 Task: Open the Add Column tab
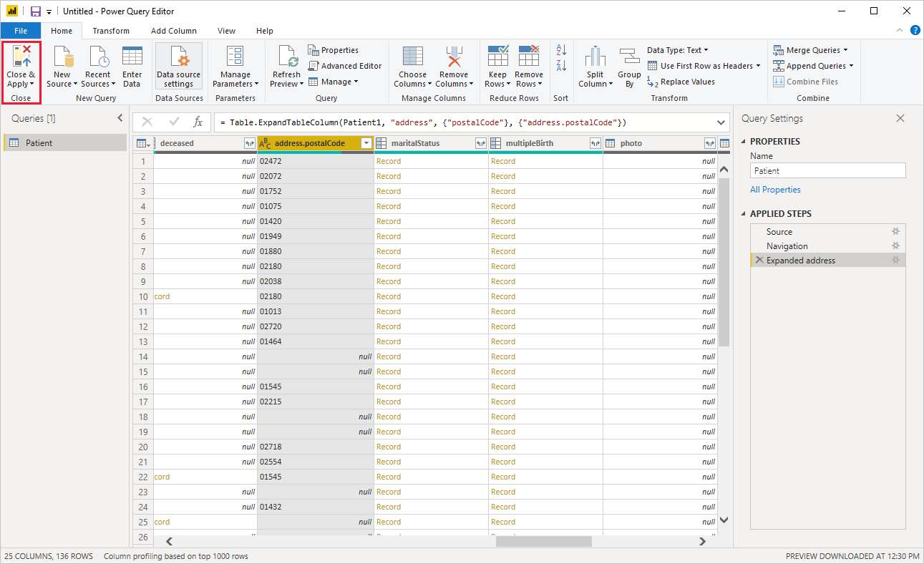tap(173, 31)
